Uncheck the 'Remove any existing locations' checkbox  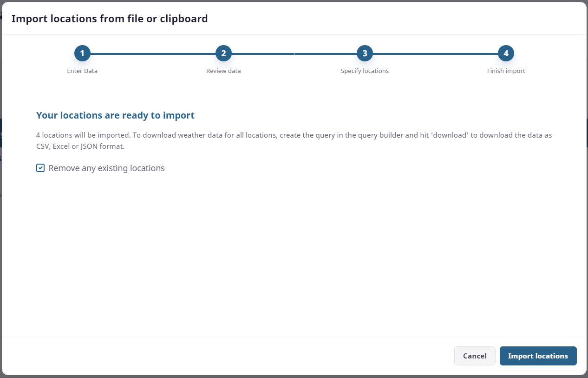pyautogui.click(x=40, y=168)
